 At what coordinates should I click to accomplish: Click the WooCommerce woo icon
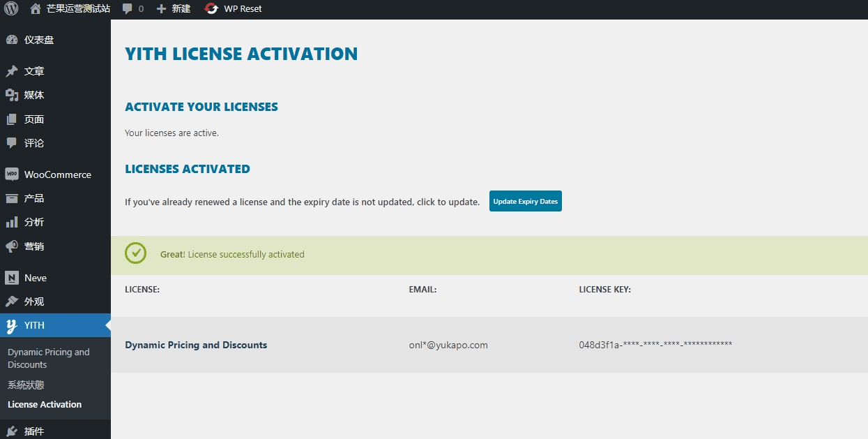12,174
